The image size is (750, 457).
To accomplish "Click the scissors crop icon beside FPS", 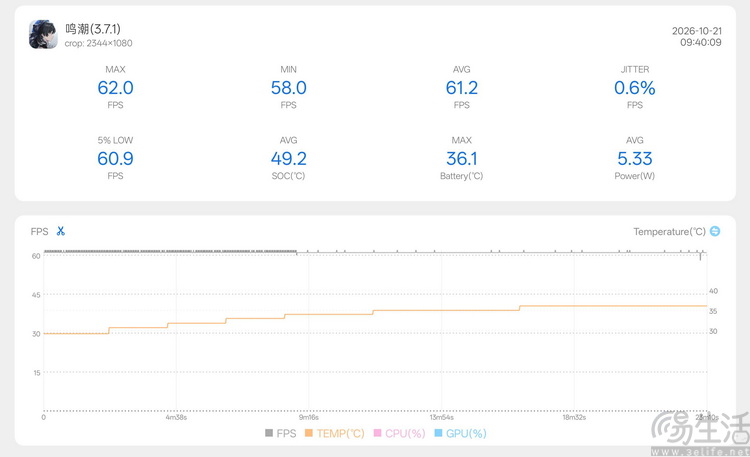I will [61, 231].
